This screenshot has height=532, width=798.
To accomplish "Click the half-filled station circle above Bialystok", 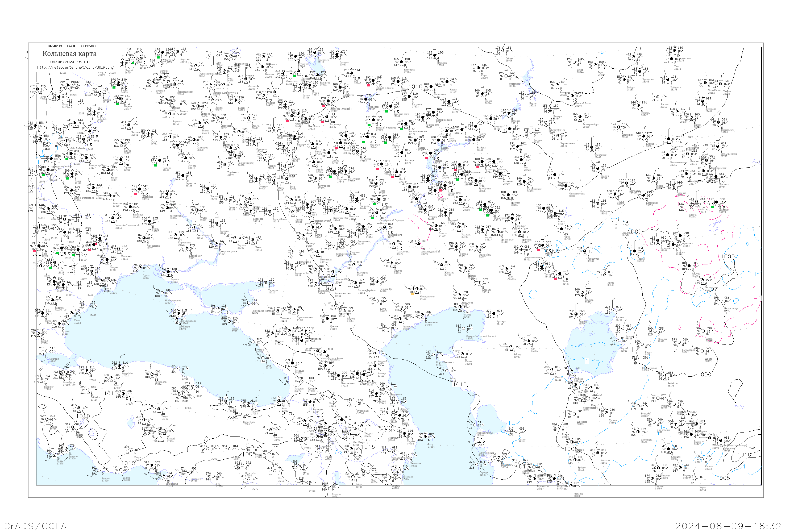I will pyautogui.click(x=94, y=112).
